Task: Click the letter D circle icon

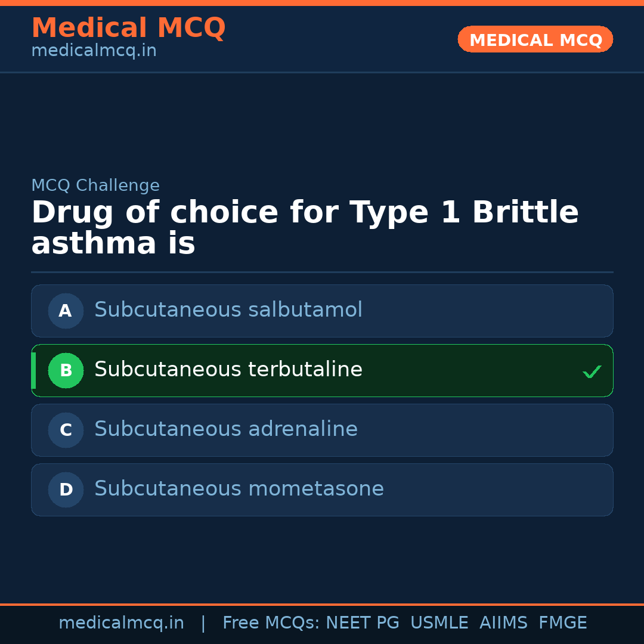Action: pos(66,490)
